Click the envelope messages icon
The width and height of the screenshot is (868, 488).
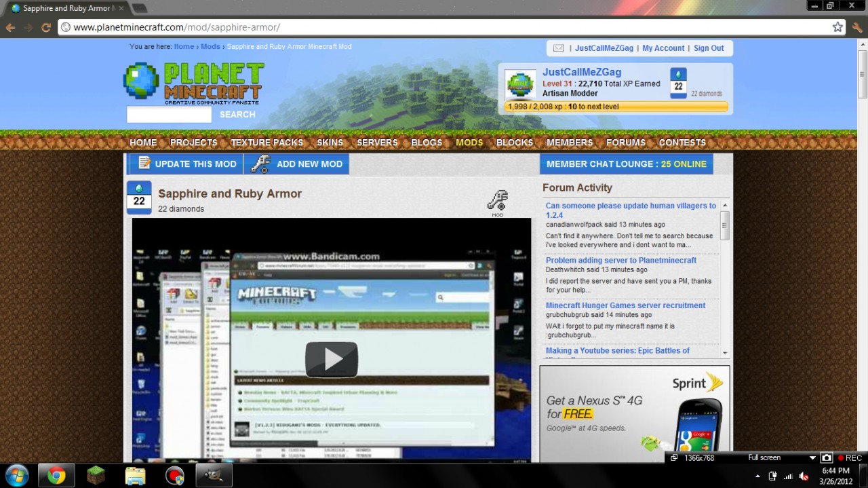click(x=558, y=48)
